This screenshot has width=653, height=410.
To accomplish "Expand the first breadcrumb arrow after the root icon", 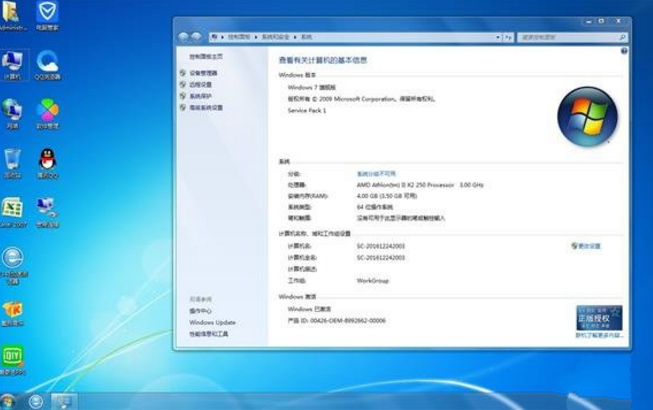I will 222,37.
